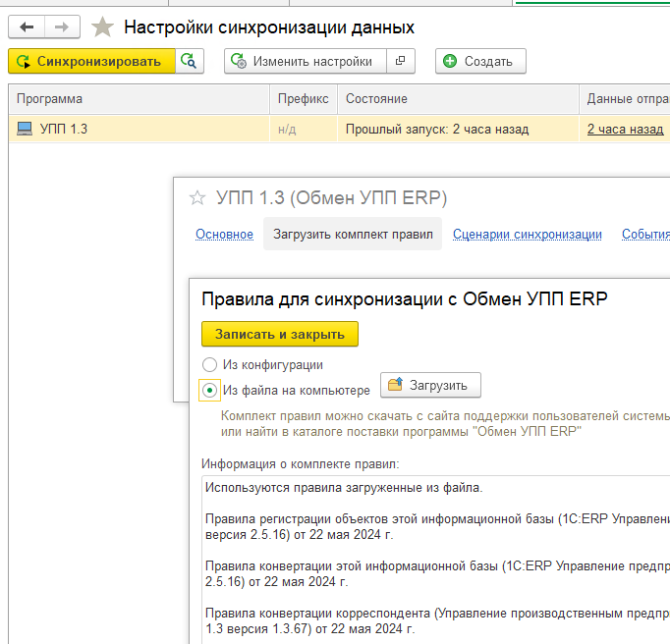Click the н/д prefix cell

point(304,129)
